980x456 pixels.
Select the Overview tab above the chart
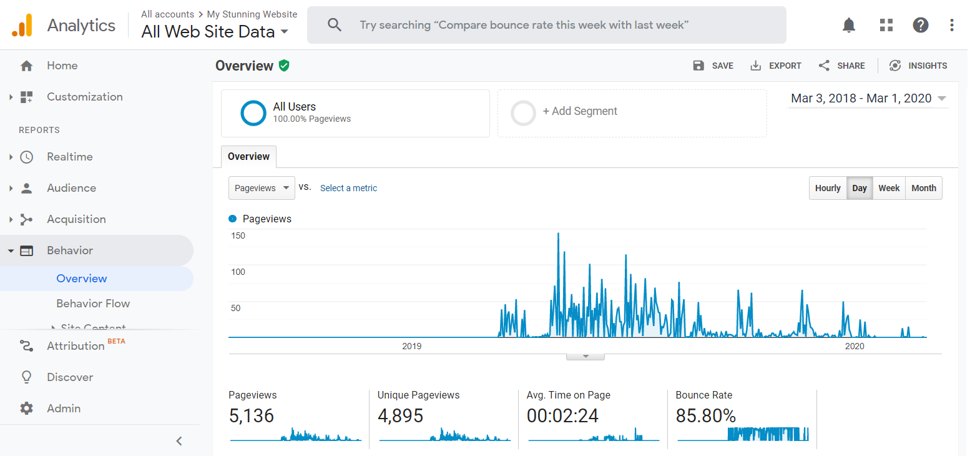pyautogui.click(x=248, y=157)
